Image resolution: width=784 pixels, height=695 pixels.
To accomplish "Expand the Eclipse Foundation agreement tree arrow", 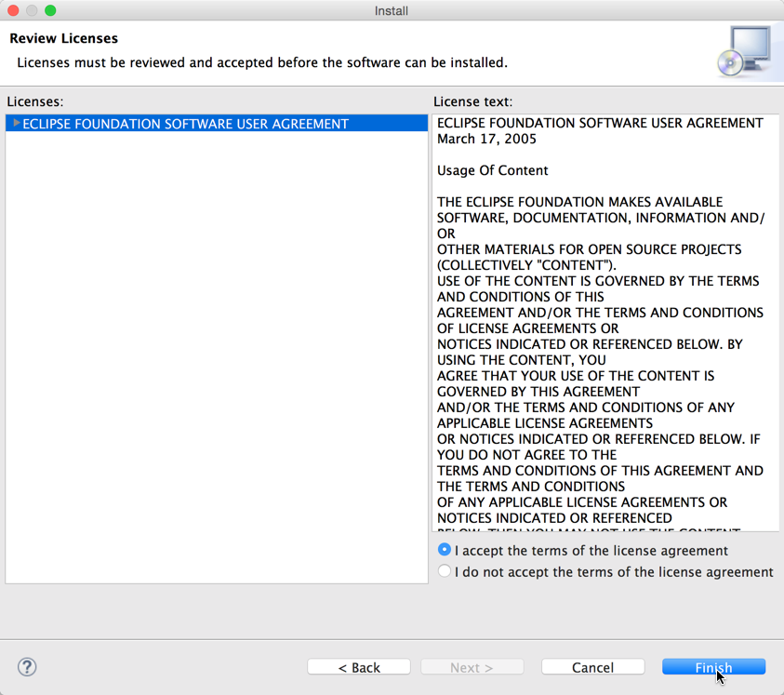I will click(x=17, y=123).
